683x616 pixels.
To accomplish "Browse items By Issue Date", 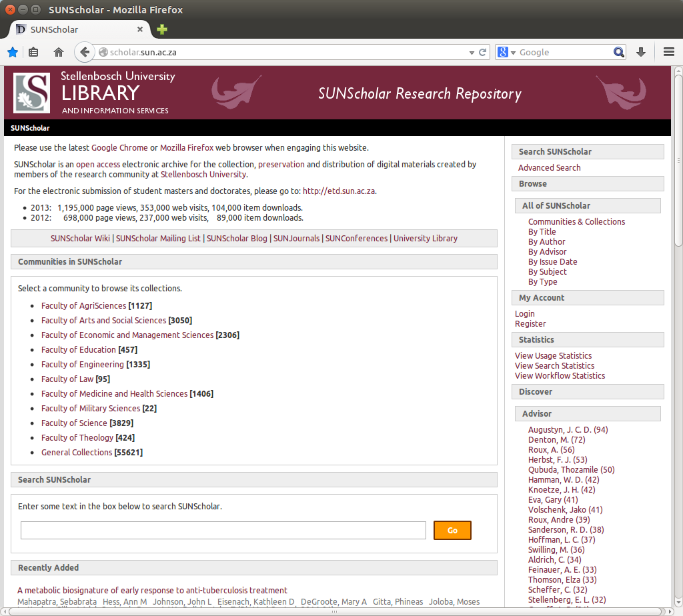I will (553, 261).
